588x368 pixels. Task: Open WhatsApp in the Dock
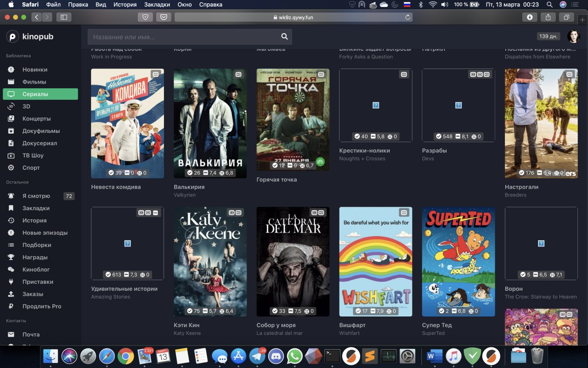click(294, 356)
